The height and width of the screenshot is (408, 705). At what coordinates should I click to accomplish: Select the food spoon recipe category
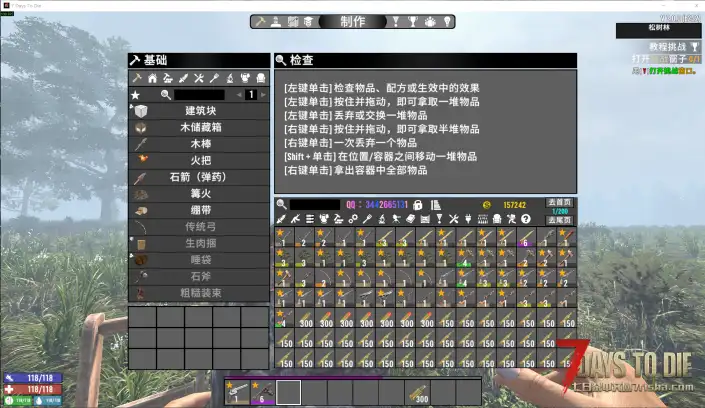[214, 78]
